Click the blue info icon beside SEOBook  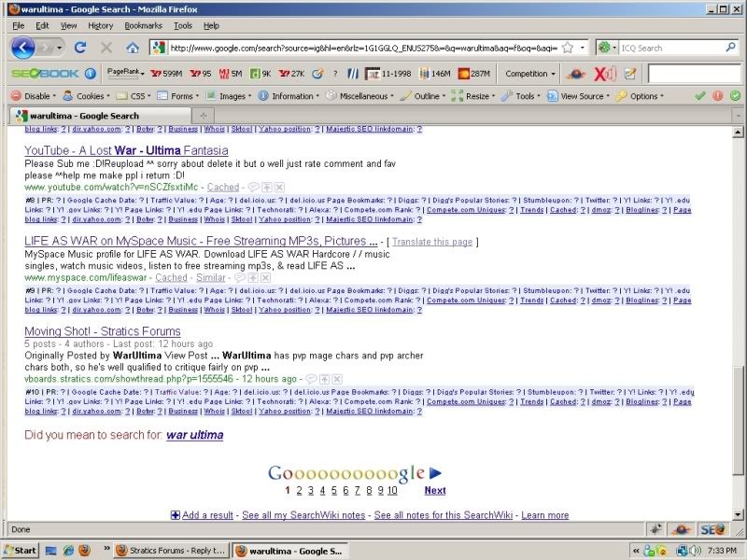coord(91,74)
